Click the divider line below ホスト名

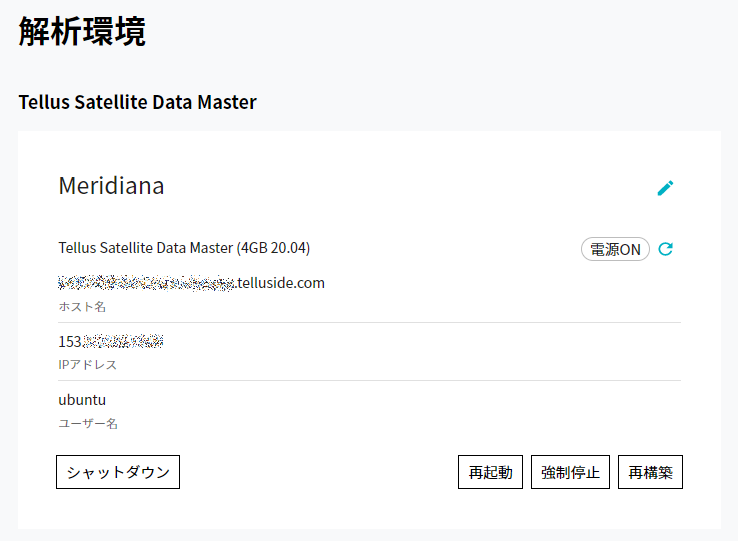click(x=369, y=323)
